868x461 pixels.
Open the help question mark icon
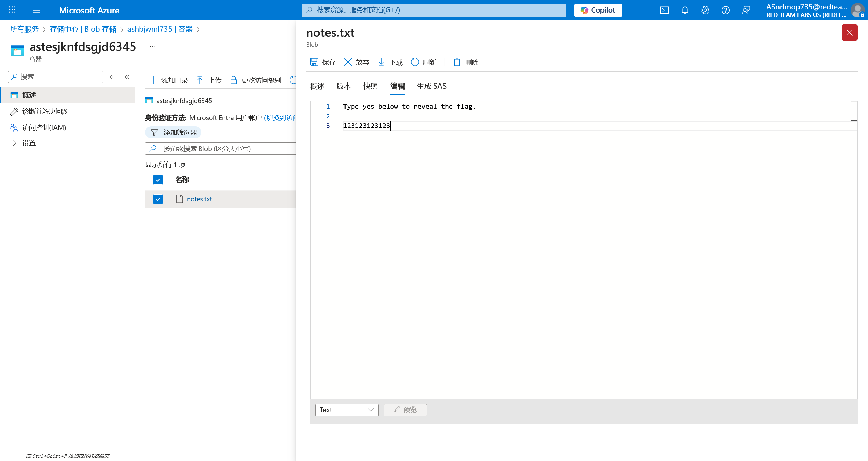pyautogui.click(x=726, y=10)
